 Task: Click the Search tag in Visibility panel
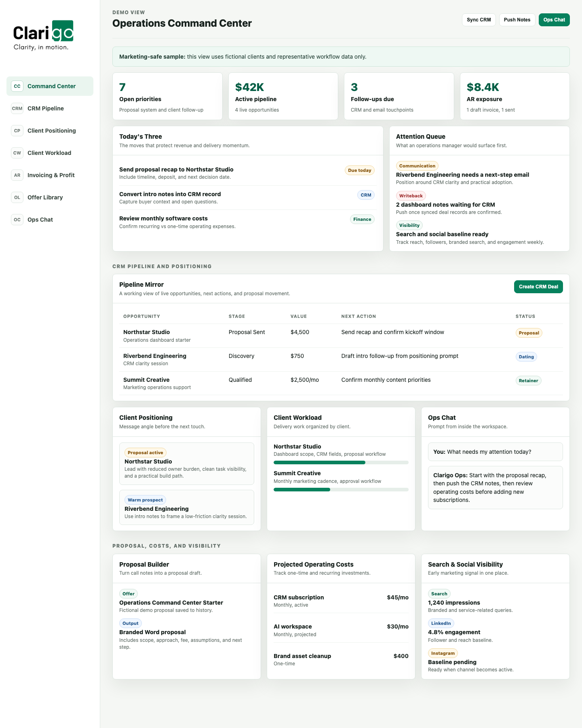pyautogui.click(x=439, y=594)
